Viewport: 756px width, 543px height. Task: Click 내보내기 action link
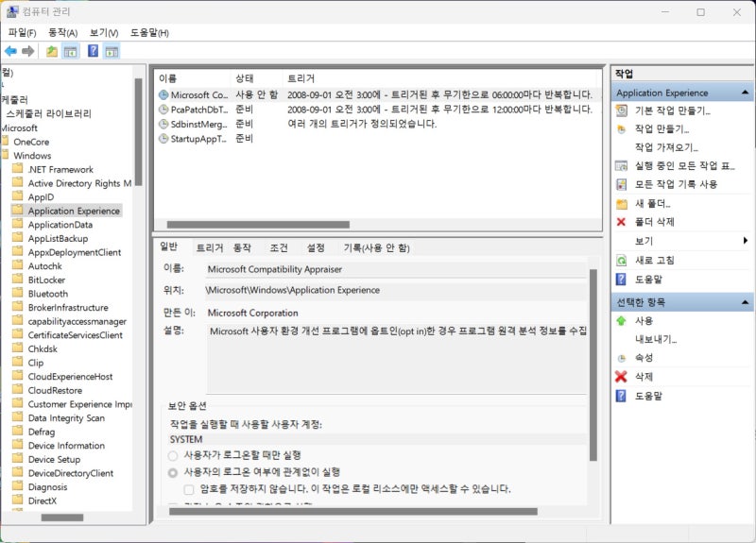pos(656,339)
